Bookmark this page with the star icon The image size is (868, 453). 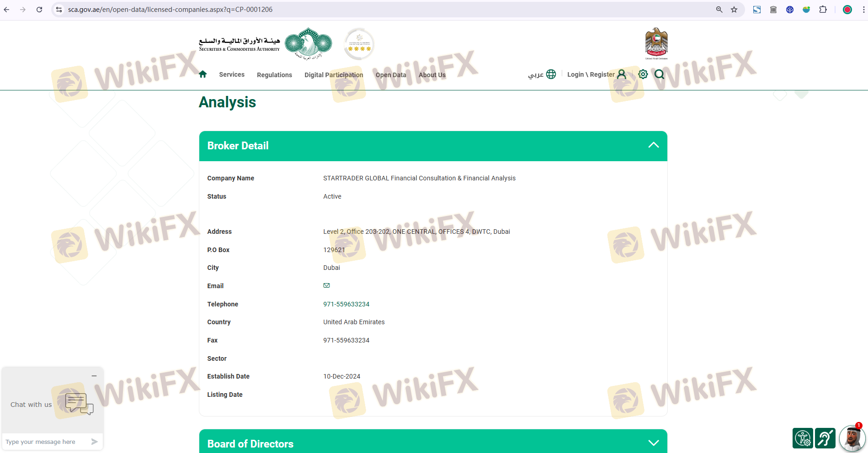coord(734,10)
